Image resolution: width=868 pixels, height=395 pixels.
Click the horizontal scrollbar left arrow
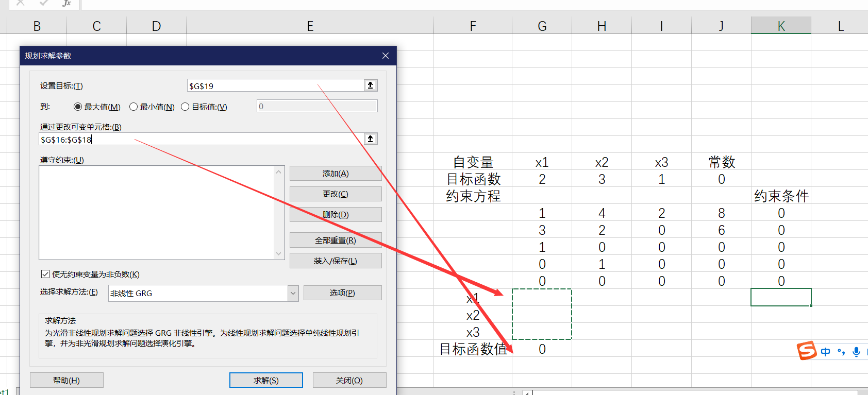(527, 392)
